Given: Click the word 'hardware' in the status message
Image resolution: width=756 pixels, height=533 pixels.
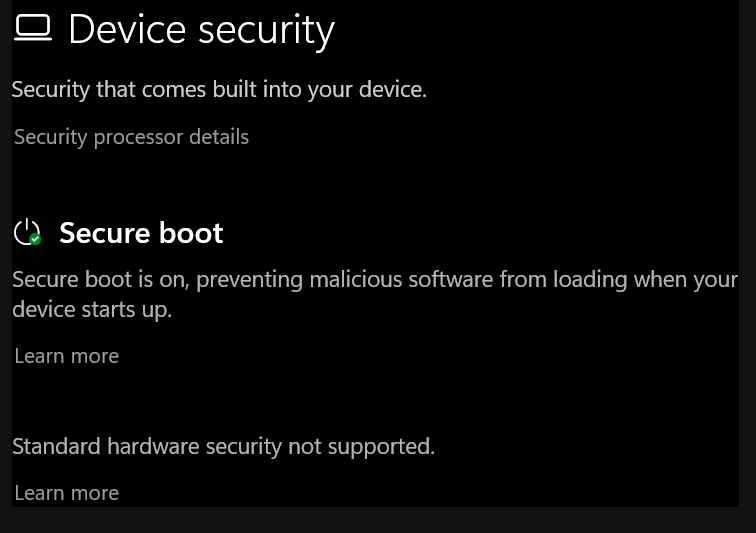Looking at the screenshot, I should [153, 446].
